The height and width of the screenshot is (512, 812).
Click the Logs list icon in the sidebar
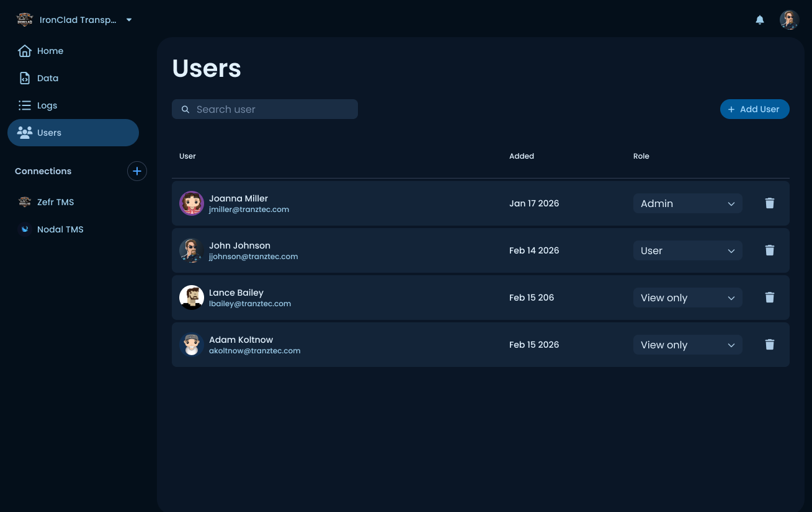tap(25, 105)
